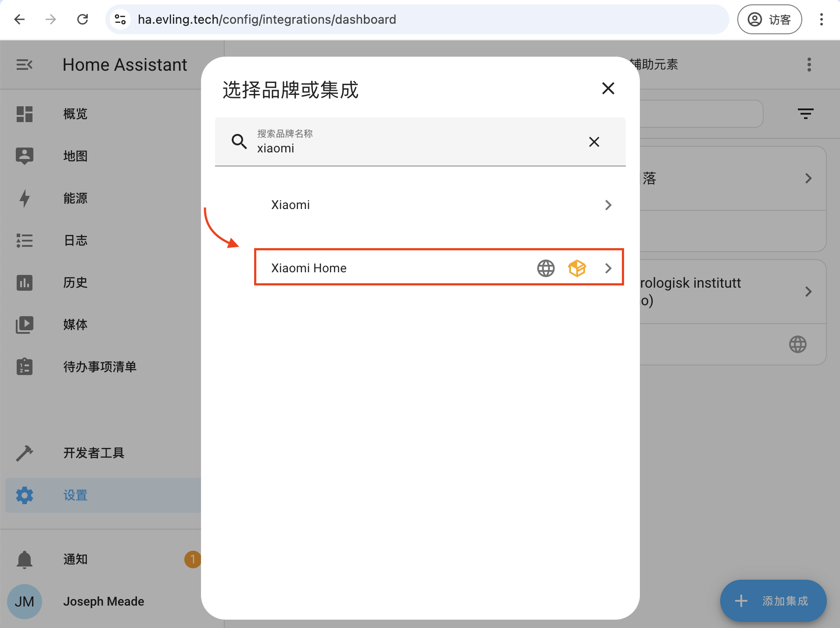The width and height of the screenshot is (840, 628).
Task: Switch to the 辅助元素 helpers tab
Action: click(655, 65)
